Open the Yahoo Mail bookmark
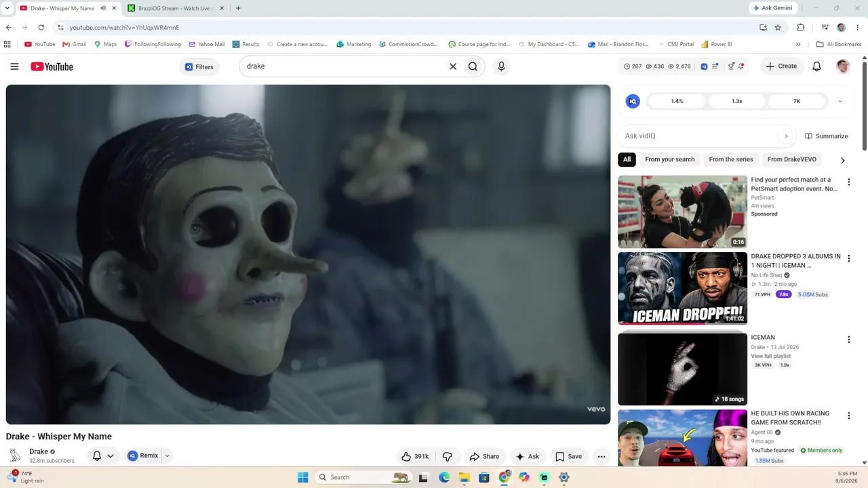 (x=207, y=44)
